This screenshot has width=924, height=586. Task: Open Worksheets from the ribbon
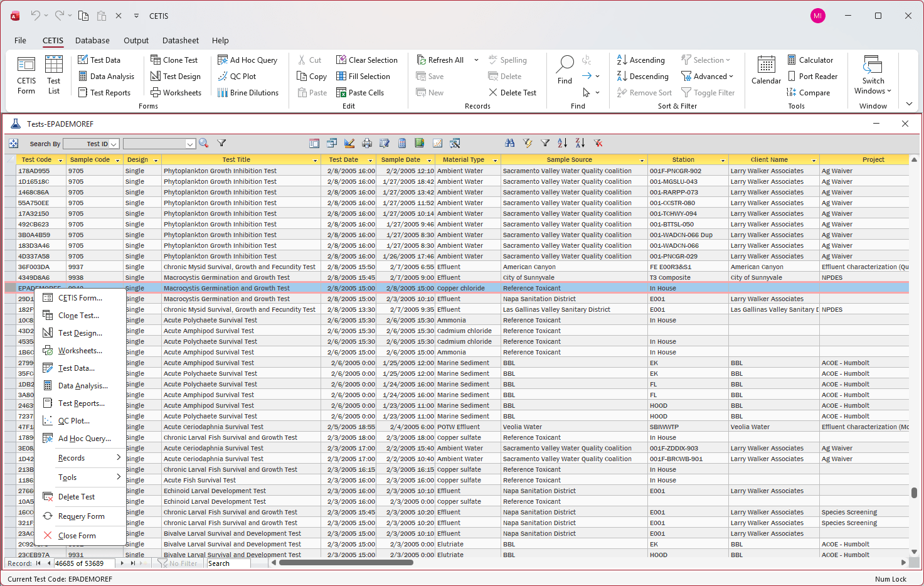click(176, 93)
